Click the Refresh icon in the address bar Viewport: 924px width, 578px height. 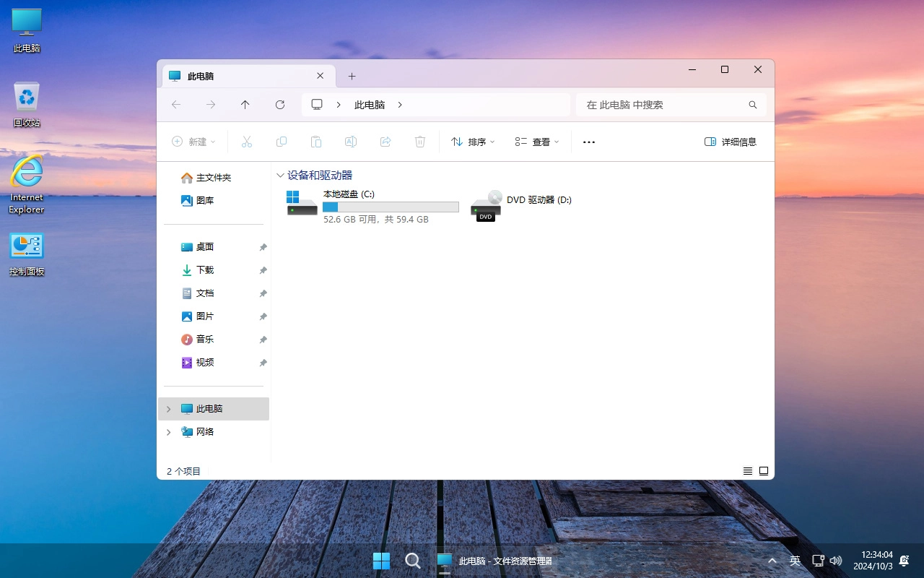click(x=280, y=105)
